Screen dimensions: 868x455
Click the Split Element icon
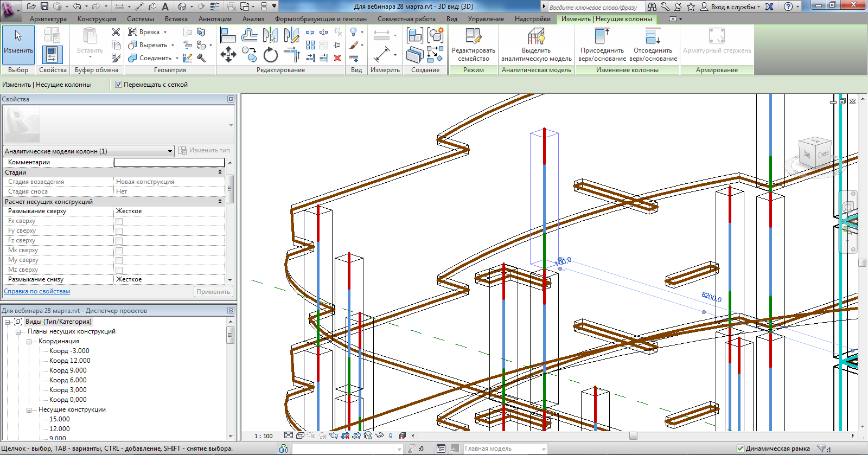(310, 32)
